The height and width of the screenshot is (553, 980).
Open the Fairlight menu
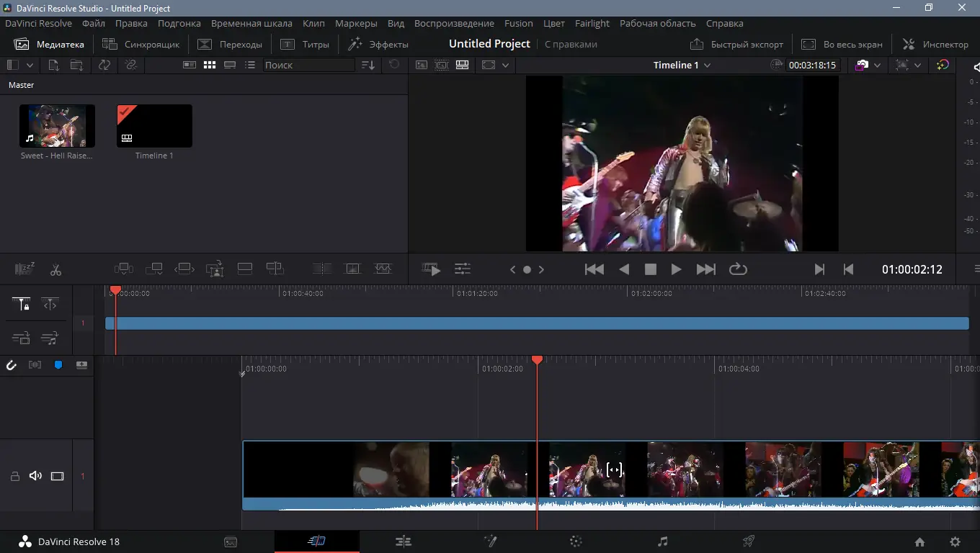(x=592, y=23)
